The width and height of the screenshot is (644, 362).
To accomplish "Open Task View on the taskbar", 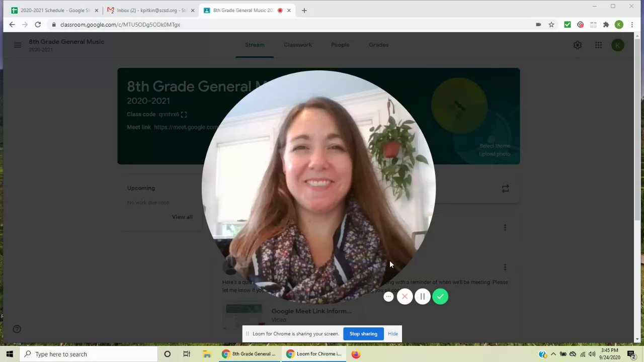I will point(187,354).
